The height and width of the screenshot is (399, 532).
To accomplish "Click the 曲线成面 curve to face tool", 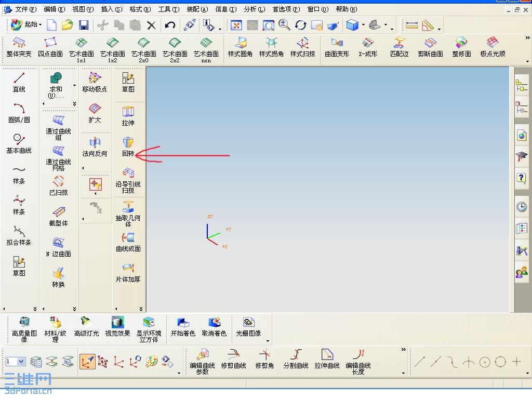I will (x=128, y=242).
